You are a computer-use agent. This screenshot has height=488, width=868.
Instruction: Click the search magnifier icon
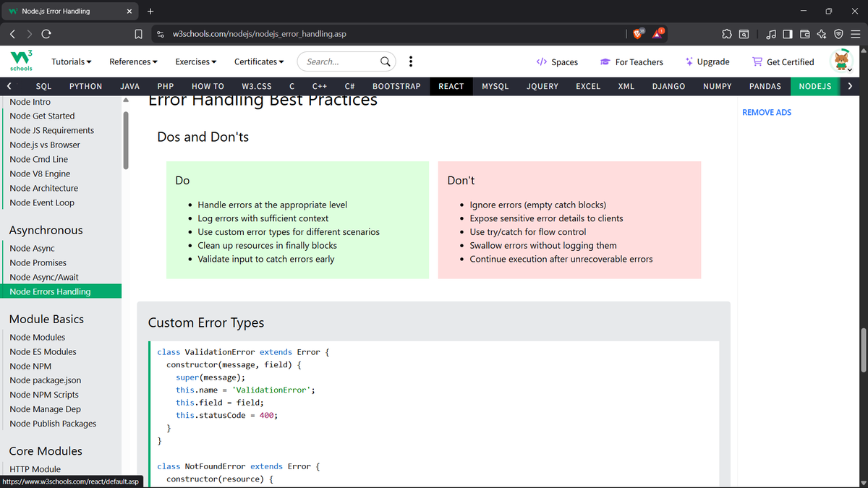(x=386, y=61)
